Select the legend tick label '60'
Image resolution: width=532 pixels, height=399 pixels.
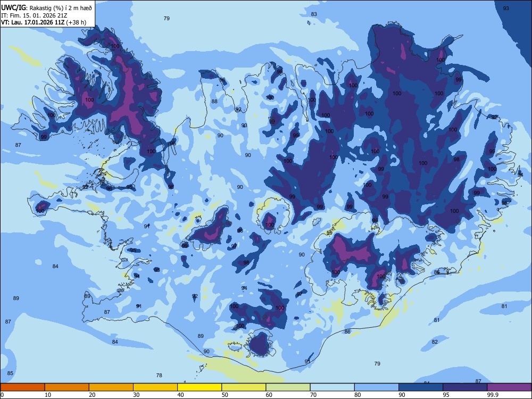click(269, 395)
